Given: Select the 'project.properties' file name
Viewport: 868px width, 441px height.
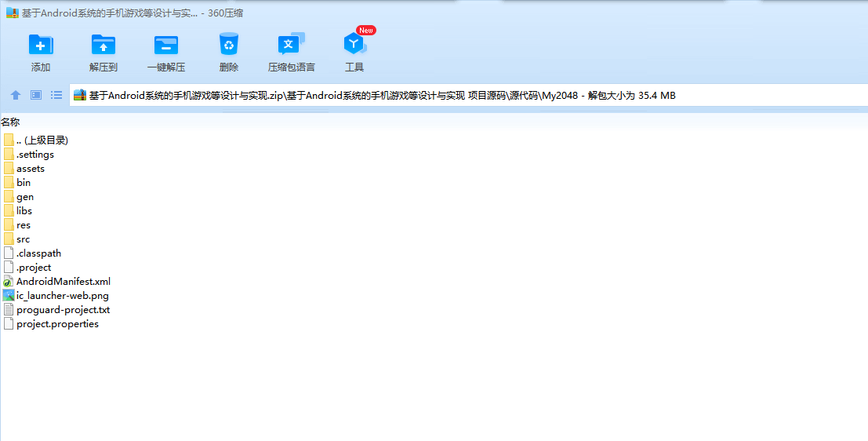Looking at the screenshot, I should (x=57, y=323).
